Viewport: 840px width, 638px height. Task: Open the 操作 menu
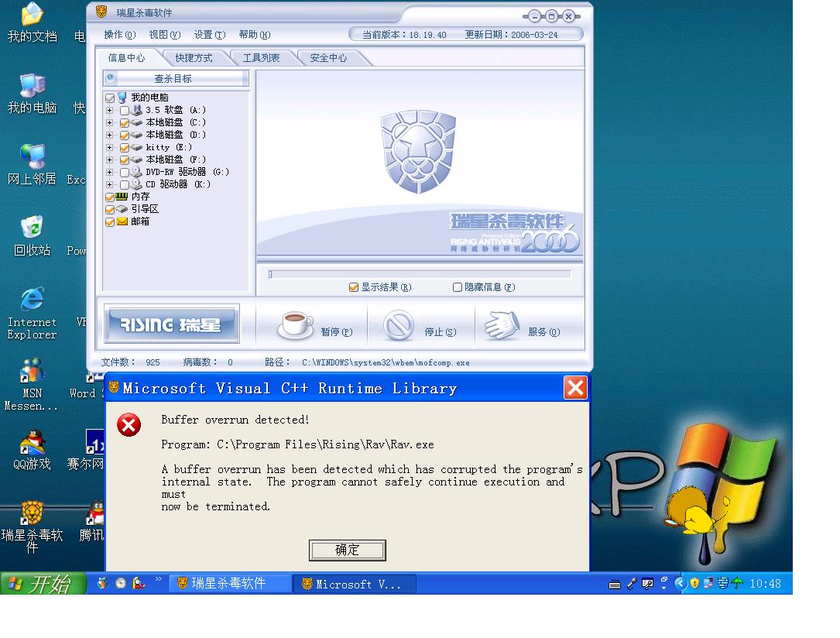pyautogui.click(x=119, y=35)
